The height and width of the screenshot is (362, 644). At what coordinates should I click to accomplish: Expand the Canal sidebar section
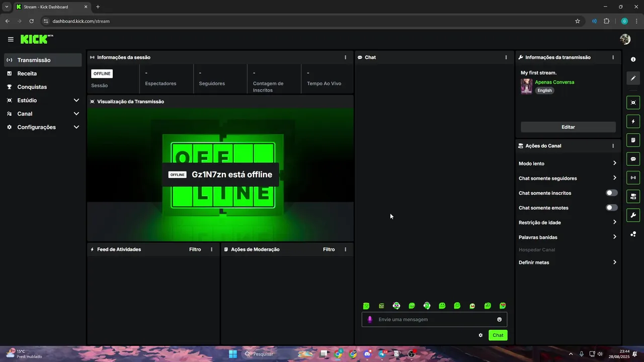tap(76, 114)
